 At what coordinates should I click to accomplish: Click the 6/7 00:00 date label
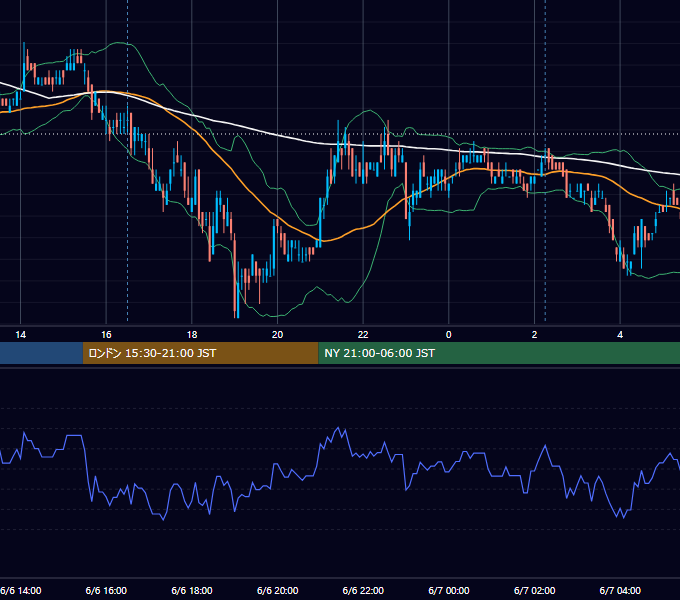pyautogui.click(x=449, y=590)
